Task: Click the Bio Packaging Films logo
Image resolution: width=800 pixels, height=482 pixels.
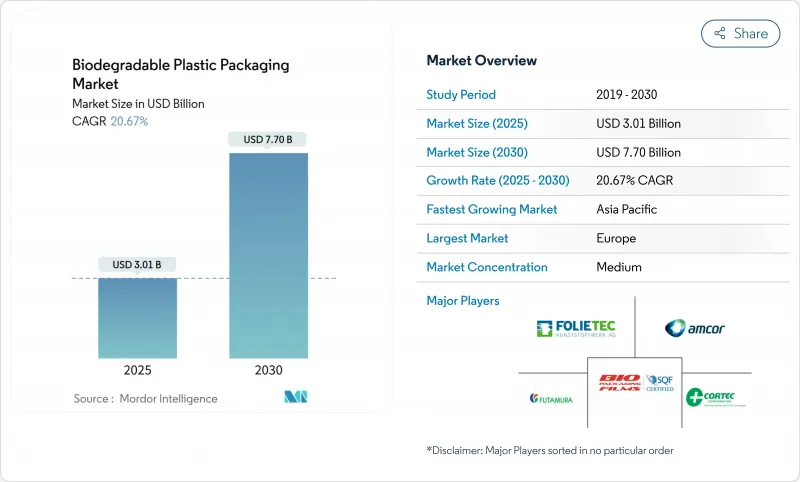Action: [x=620, y=384]
